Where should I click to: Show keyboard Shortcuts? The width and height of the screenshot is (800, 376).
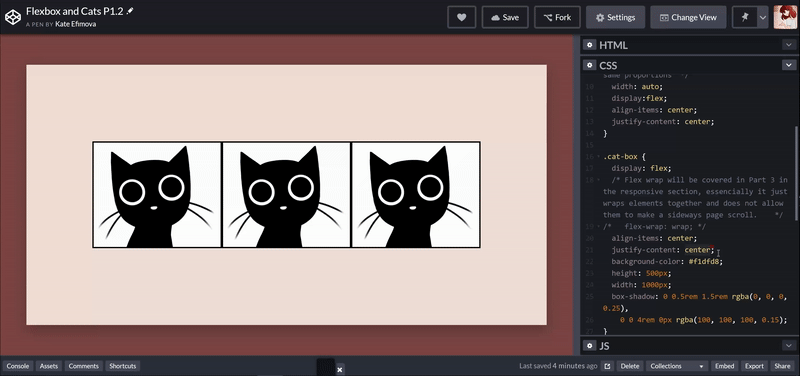pyautogui.click(x=122, y=366)
